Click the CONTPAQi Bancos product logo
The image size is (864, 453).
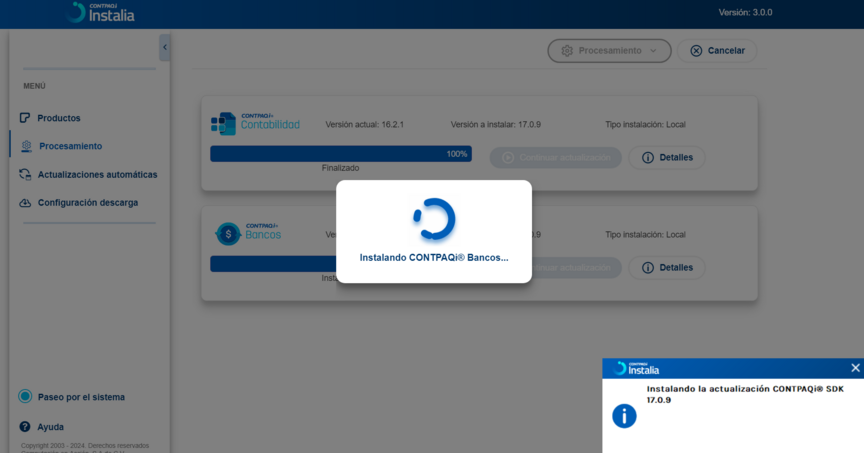point(248,234)
